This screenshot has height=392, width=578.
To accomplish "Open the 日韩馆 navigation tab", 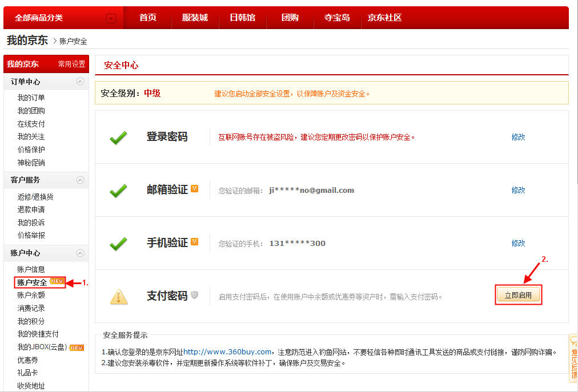I will point(243,18).
